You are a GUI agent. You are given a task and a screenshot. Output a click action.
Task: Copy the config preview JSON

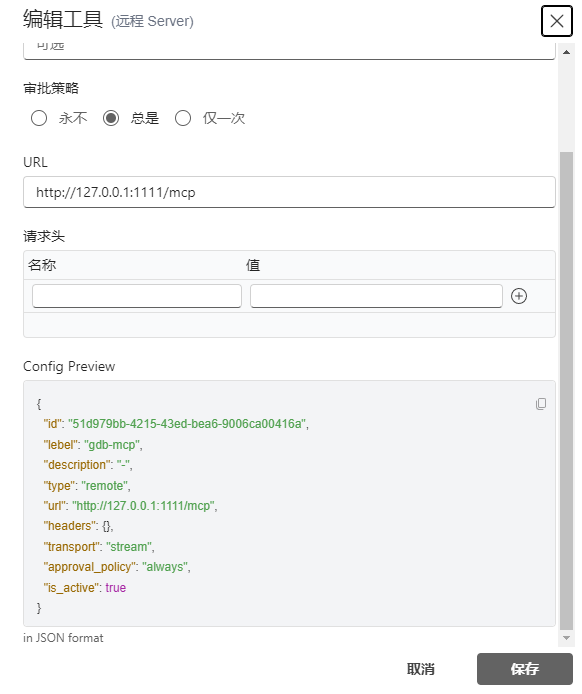541,404
